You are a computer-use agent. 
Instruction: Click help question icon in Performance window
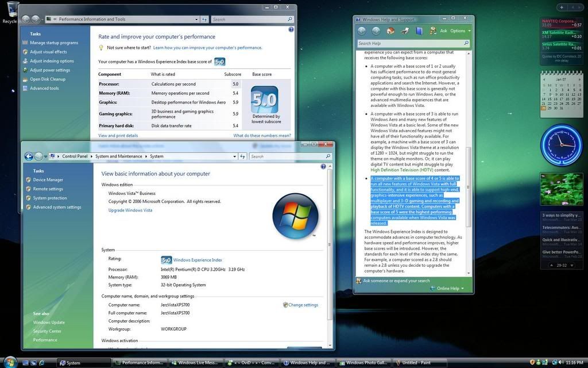click(291, 29)
